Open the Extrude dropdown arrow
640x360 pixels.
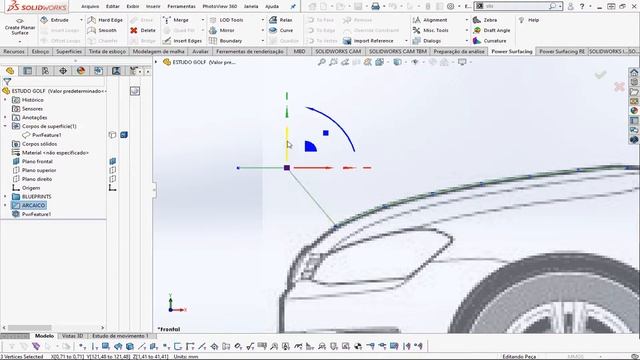(x=81, y=20)
